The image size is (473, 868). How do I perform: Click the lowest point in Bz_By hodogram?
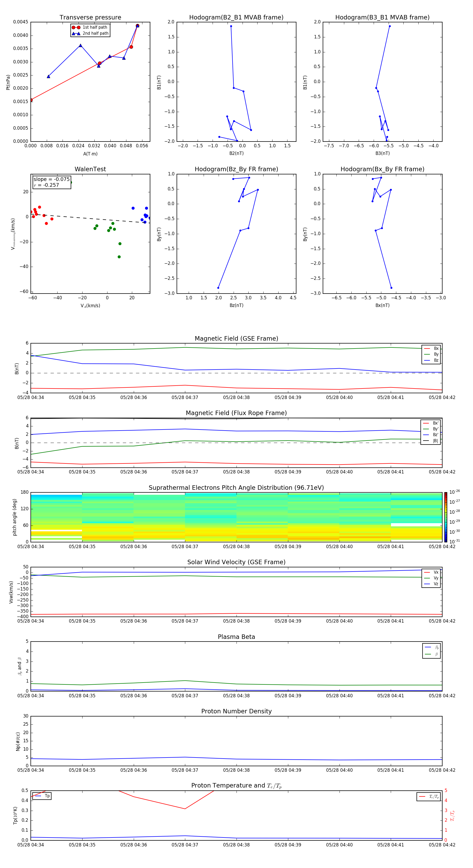point(218,288)
